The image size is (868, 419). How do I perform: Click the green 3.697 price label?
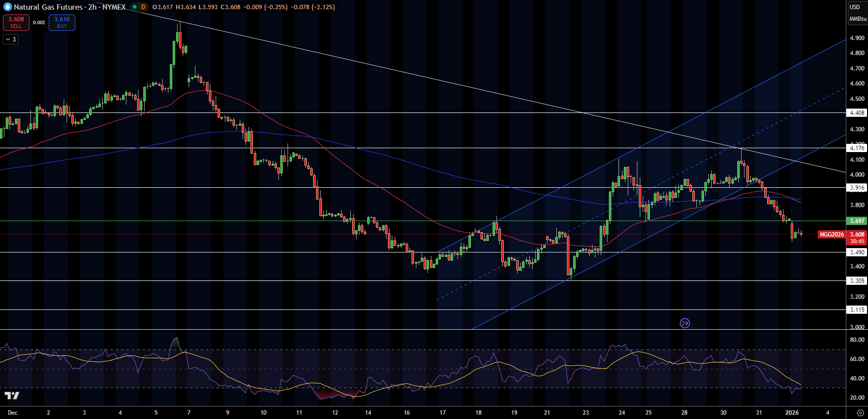tap(857, 221)
